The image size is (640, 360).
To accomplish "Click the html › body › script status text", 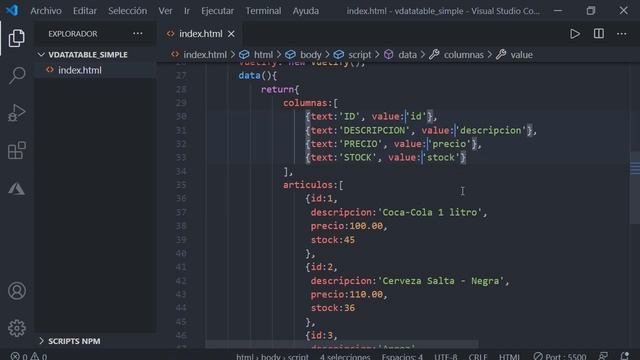I will (272, 356).
